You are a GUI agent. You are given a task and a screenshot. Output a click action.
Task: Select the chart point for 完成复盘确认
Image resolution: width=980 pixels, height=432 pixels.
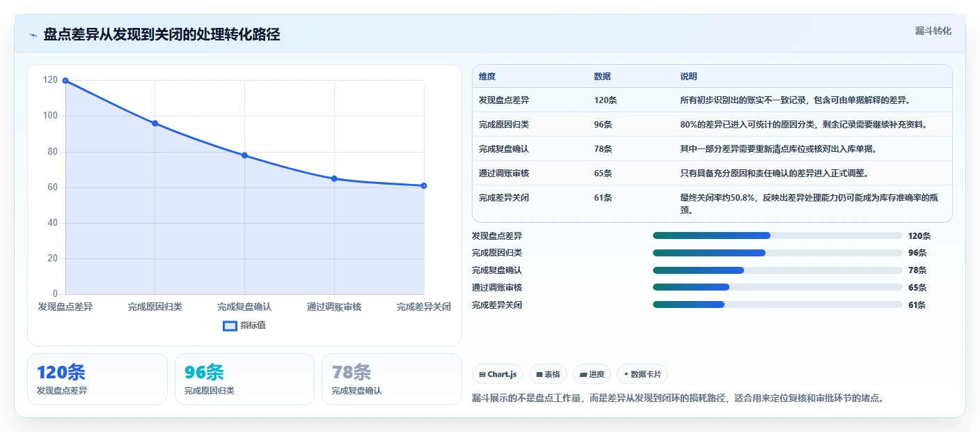(244, 155)
